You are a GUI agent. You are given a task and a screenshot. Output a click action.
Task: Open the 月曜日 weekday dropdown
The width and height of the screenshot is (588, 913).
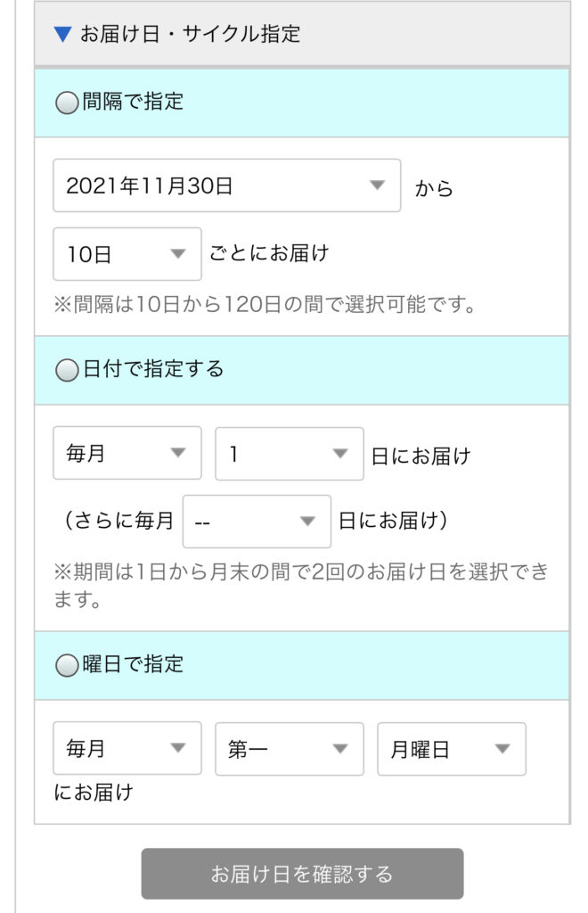point(452,749)
